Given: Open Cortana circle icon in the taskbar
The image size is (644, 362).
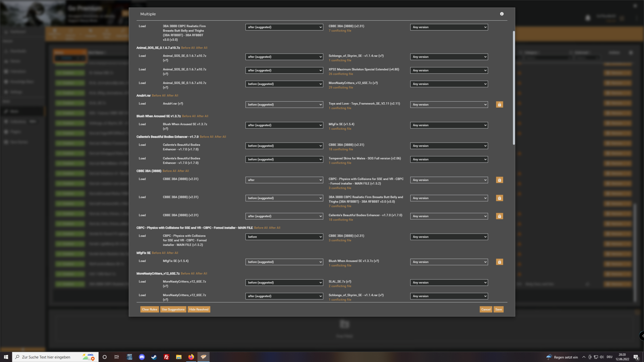Looking at the screenshot, I should (105, 357).
